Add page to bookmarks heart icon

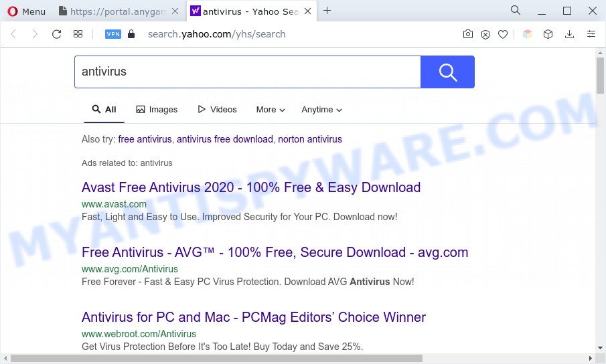click(503, 34)
